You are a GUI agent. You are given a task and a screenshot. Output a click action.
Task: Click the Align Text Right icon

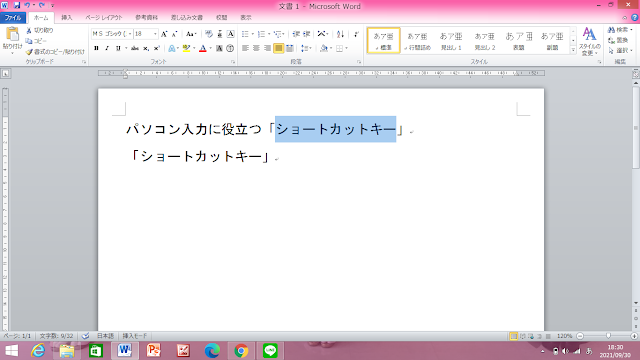pyautogui.click(x=267, y=48)
